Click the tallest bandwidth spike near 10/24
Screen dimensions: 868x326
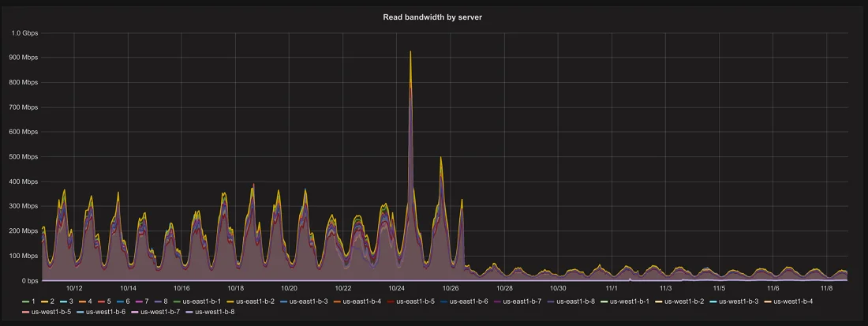tap(410, 52)
